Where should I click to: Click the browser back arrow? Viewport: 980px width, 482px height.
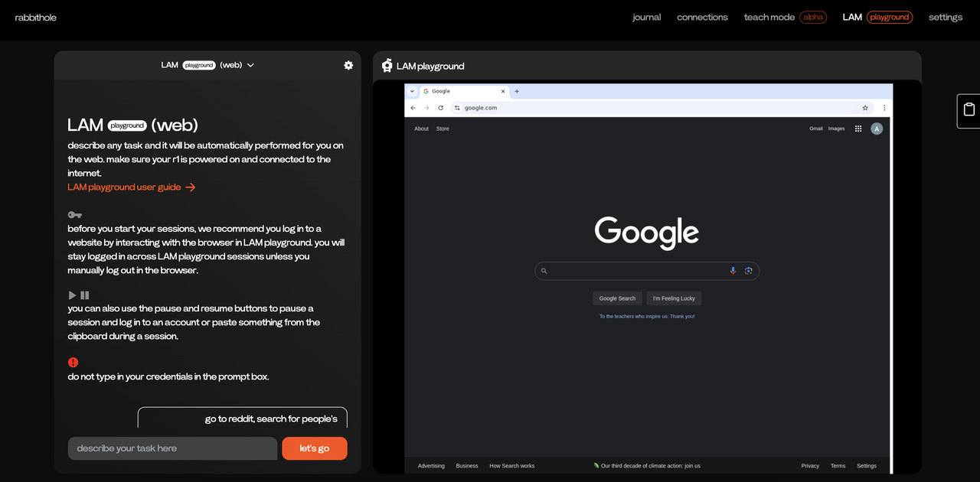[x=413, y=108]
